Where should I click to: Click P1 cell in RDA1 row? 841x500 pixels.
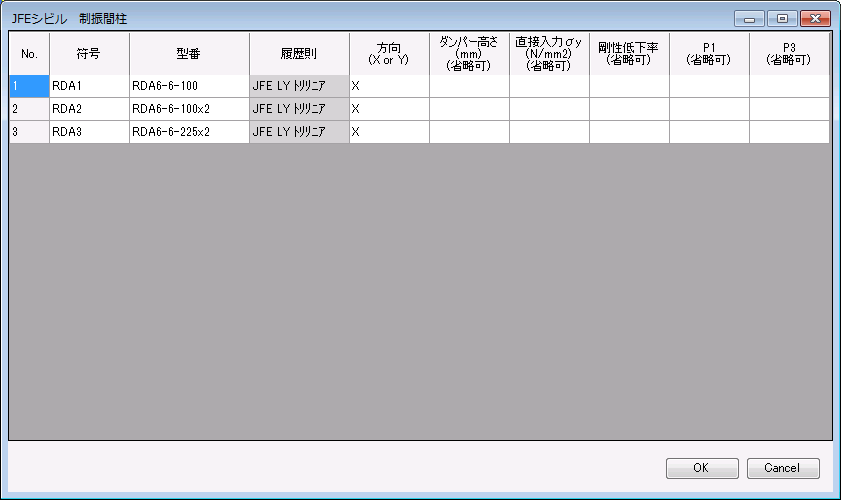(709, 86)
